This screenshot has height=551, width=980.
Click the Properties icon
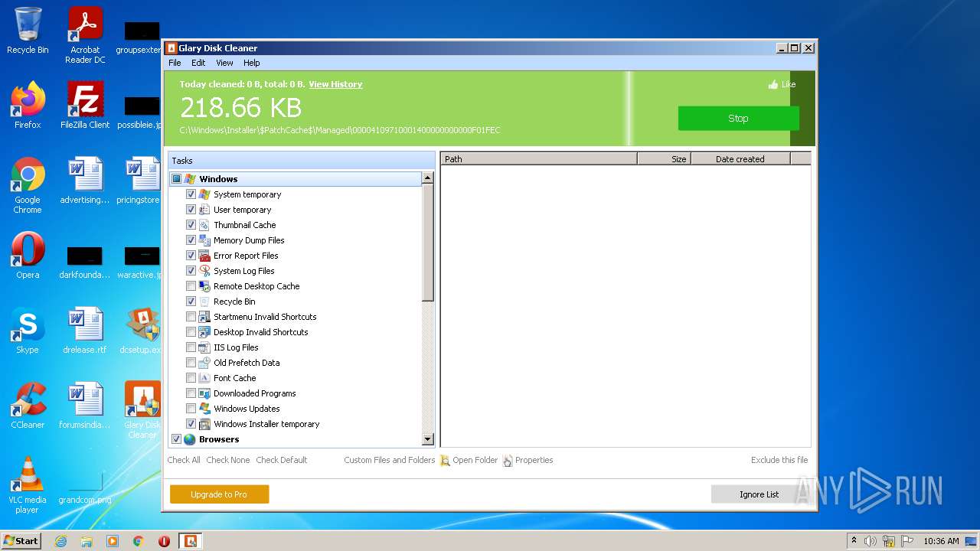508,461
